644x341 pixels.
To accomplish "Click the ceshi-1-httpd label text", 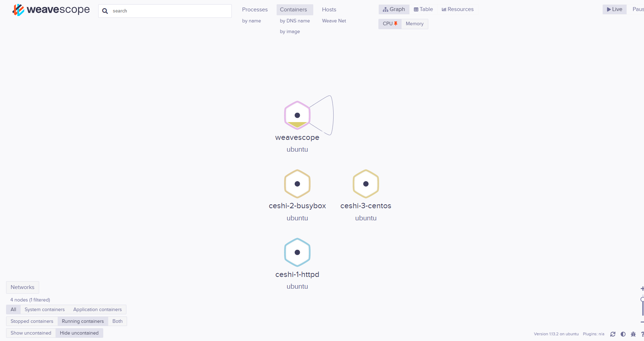I will [x=297, y=274].
